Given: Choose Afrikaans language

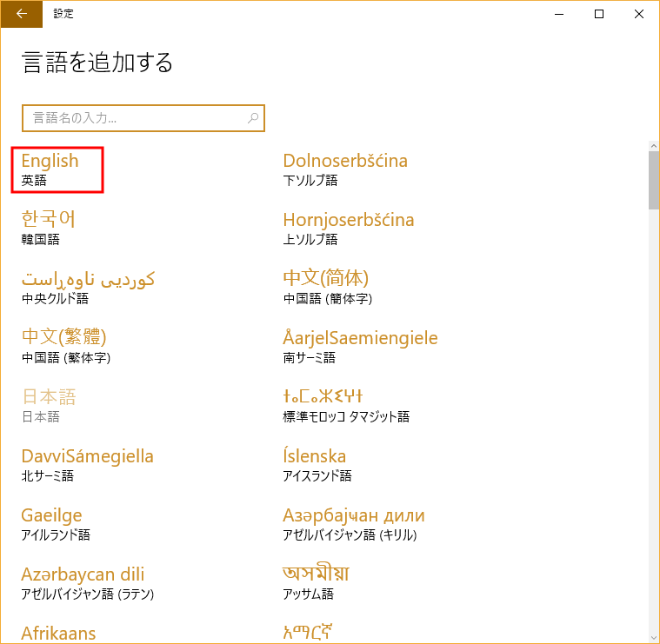Looking at the screenshot, I should click(x=58, y=633).
